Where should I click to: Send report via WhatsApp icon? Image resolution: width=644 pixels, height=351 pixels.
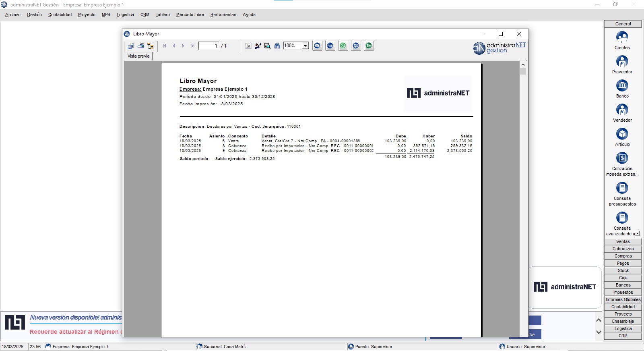point(343,46)
